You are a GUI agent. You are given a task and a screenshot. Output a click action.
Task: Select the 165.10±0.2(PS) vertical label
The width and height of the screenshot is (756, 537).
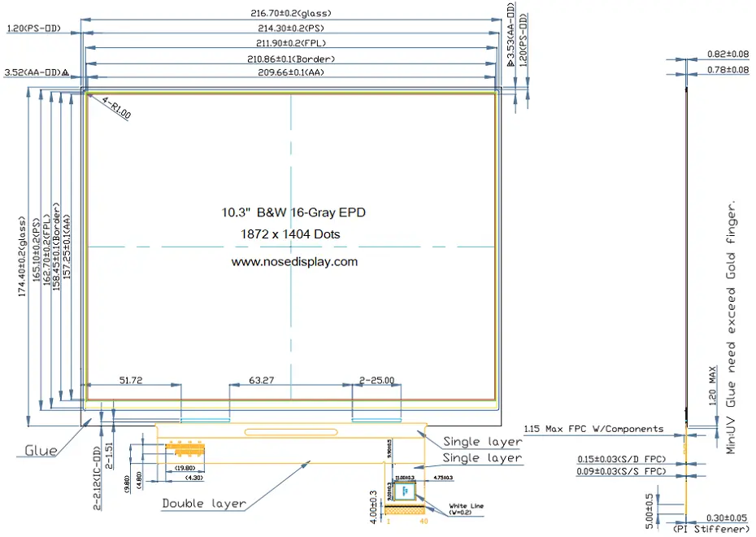pos(37,250)
